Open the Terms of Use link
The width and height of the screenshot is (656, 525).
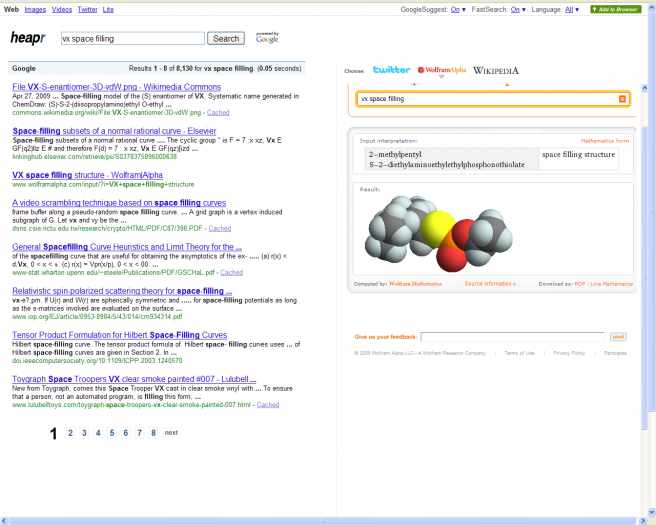coord(519,353)
